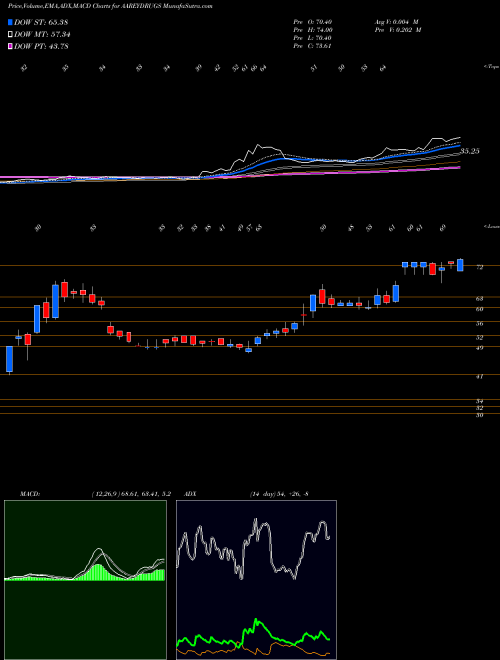Click the price axis label 63

[x=479, y=299]
